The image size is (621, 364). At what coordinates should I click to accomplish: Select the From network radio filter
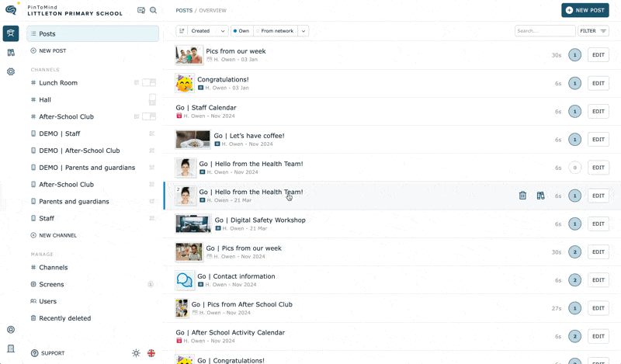(275, 31)
